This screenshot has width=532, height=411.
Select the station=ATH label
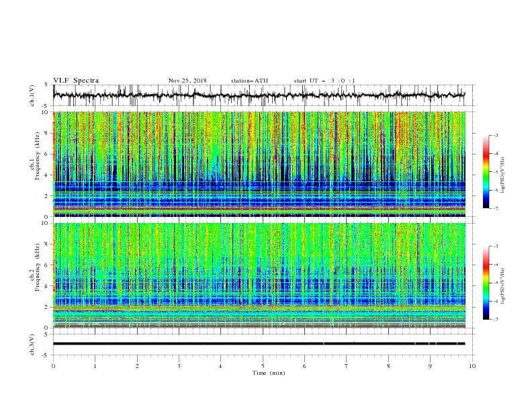[249, 81]
